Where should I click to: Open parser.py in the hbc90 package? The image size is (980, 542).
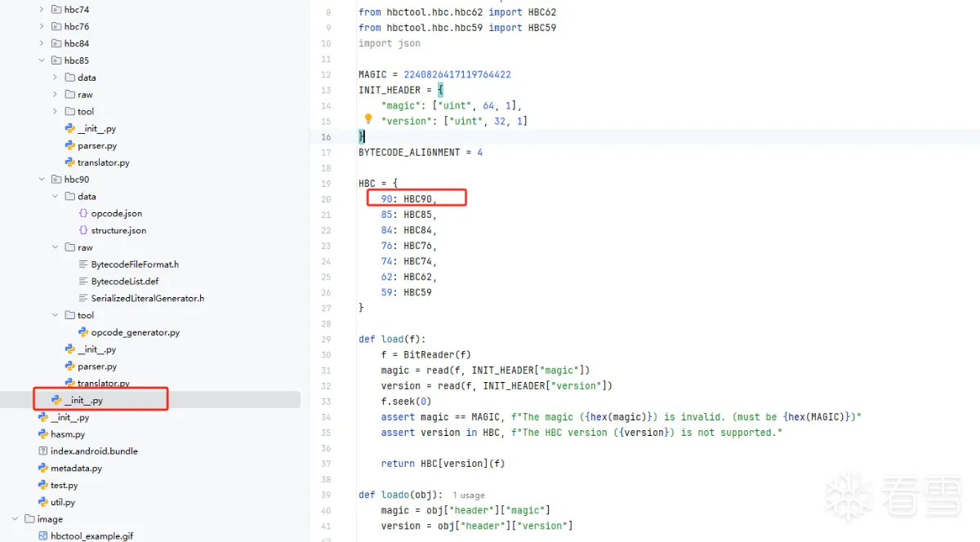[97, 367]
